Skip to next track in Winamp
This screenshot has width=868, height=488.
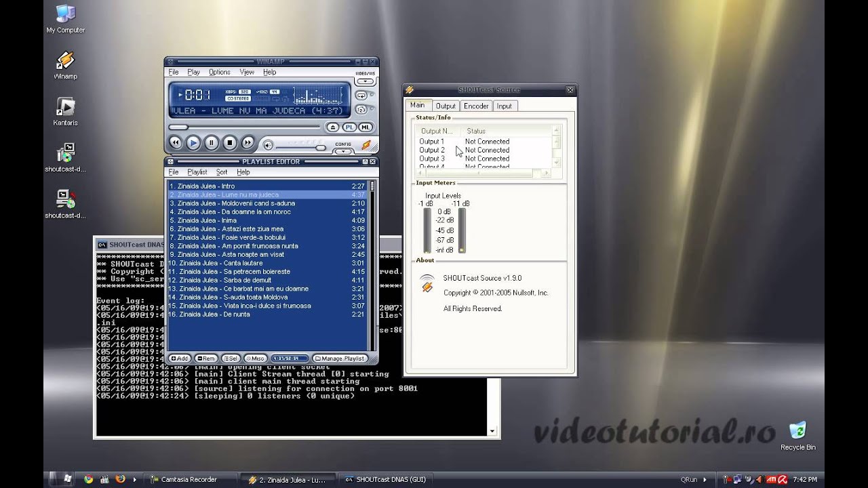click(x=248, y=142)
